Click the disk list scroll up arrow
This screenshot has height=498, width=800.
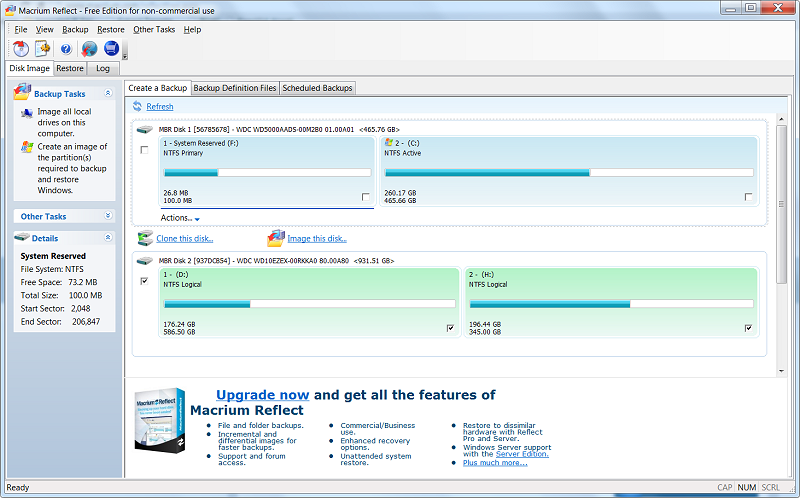point(781,119)
